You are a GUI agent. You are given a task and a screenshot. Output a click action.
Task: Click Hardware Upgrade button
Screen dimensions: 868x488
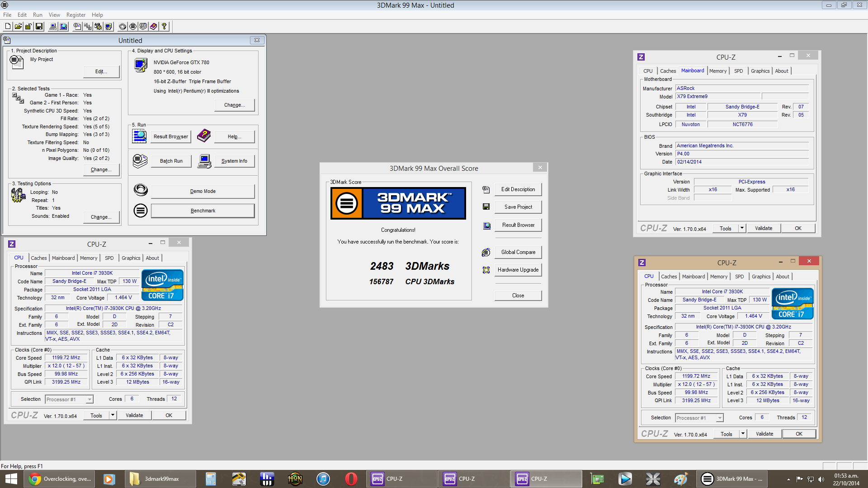point(518,270)
